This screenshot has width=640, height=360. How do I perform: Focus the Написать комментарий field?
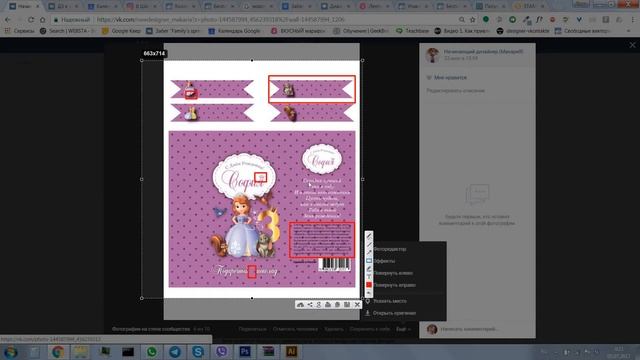click(486, 329)
